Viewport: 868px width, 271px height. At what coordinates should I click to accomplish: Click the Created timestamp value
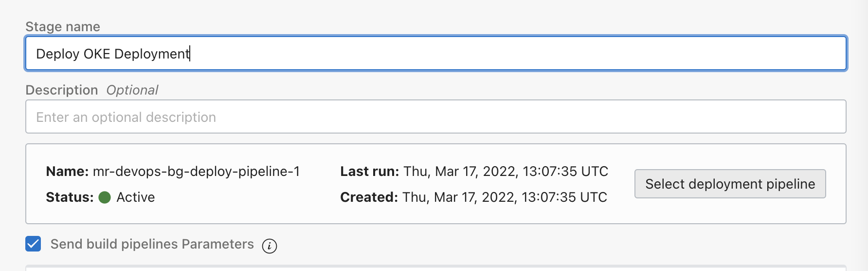pyautogui.click(x=505, y=197)
